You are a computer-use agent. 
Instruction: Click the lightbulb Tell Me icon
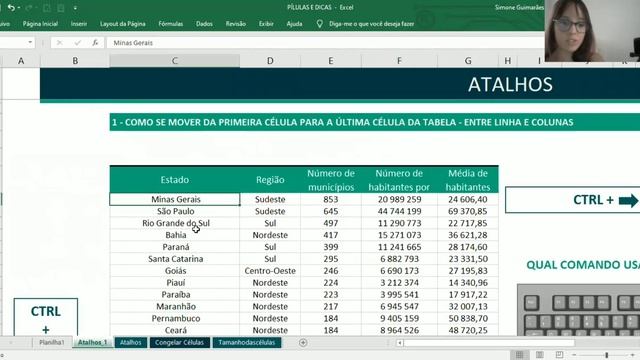click(x=320, y=24)
